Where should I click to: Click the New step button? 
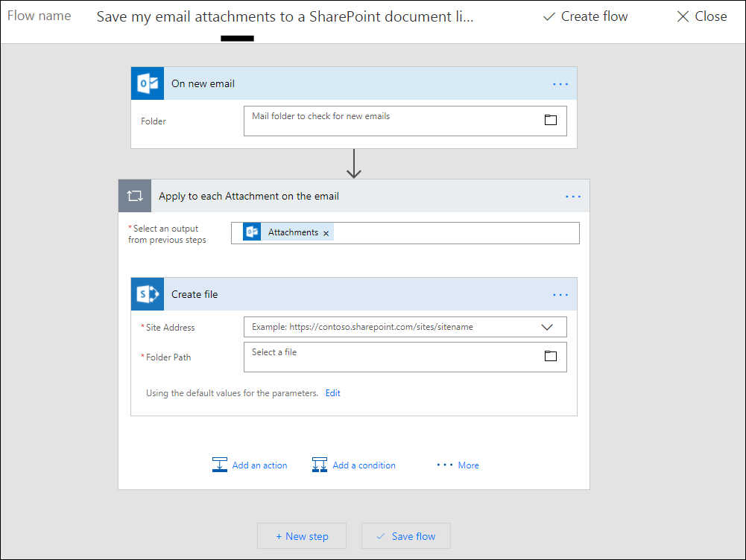pos(302,535)
